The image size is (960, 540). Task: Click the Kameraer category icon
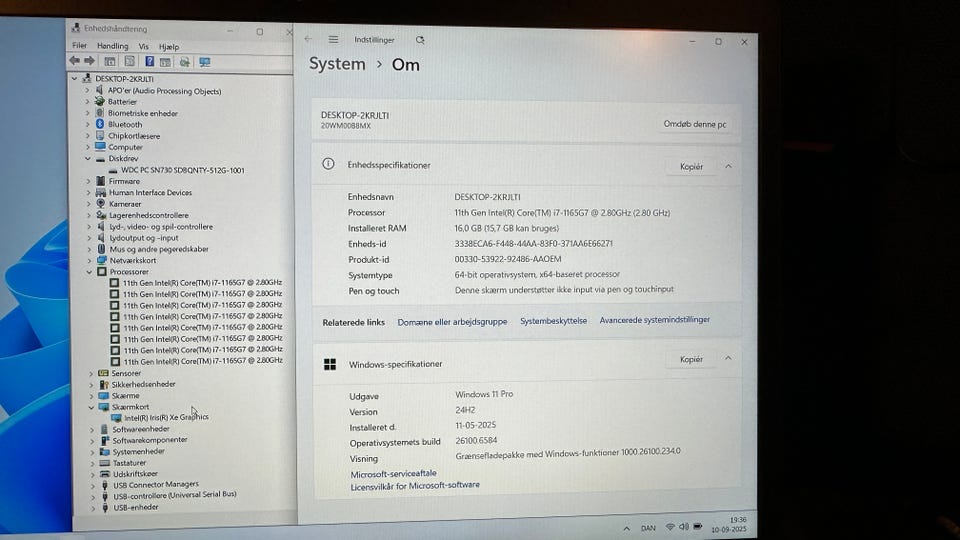tap(101, 203)
